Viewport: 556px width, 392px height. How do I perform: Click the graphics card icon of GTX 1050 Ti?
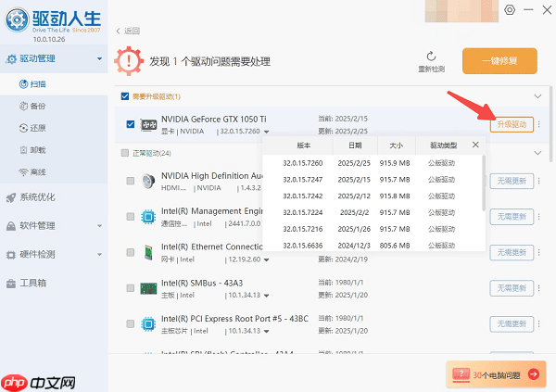point(148,124)
